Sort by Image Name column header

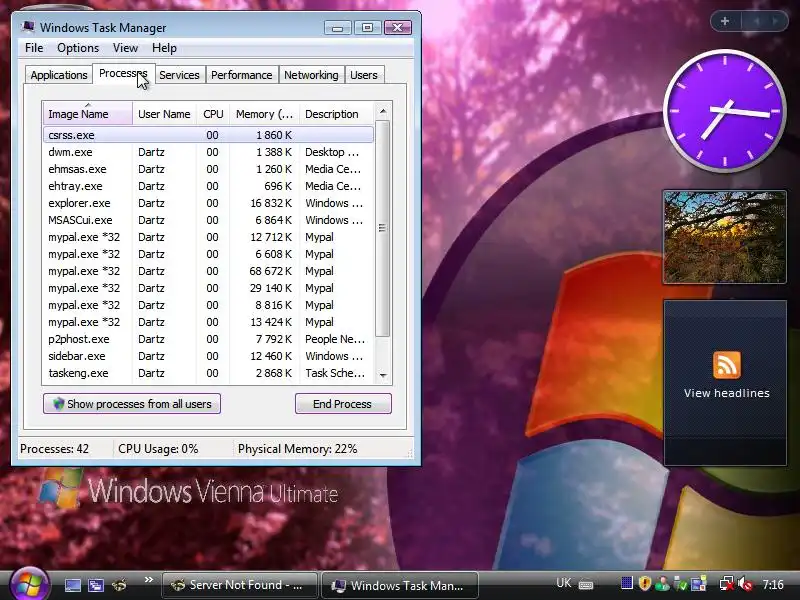pyautogui.click(x=88, y=114)
